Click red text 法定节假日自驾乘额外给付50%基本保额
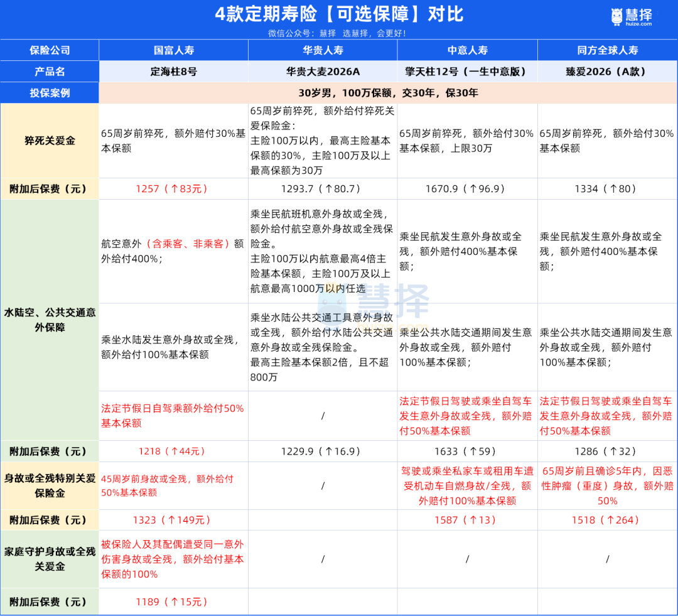 pos(173,416)
